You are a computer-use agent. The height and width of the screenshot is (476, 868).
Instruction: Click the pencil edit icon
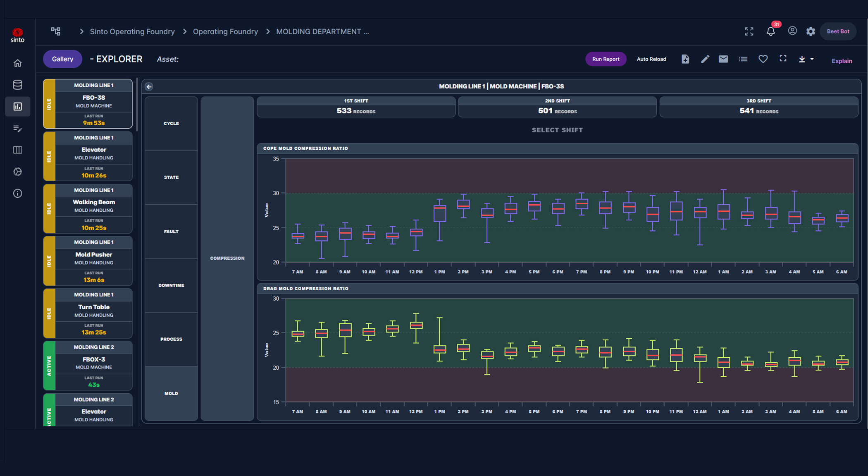(x=705, y=59)
